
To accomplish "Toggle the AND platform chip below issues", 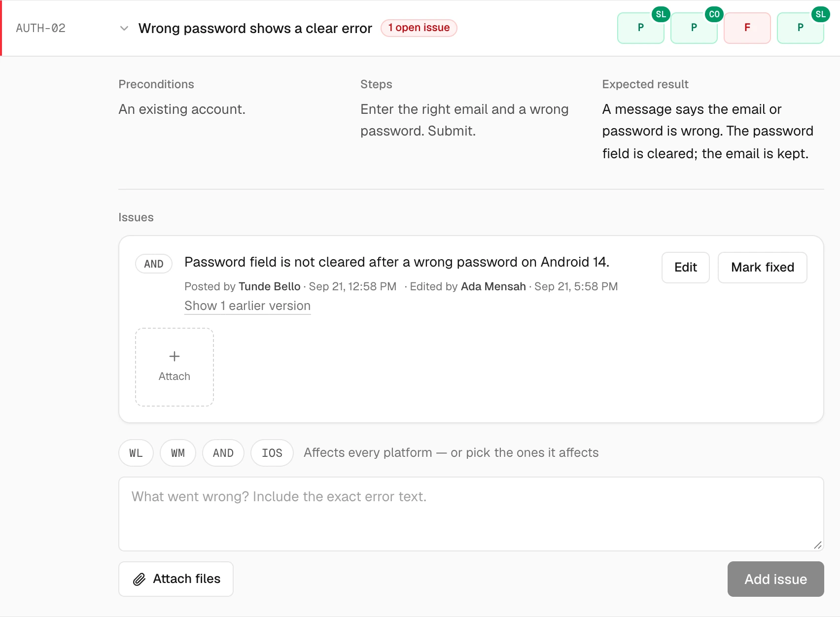I will coord(223,453).
